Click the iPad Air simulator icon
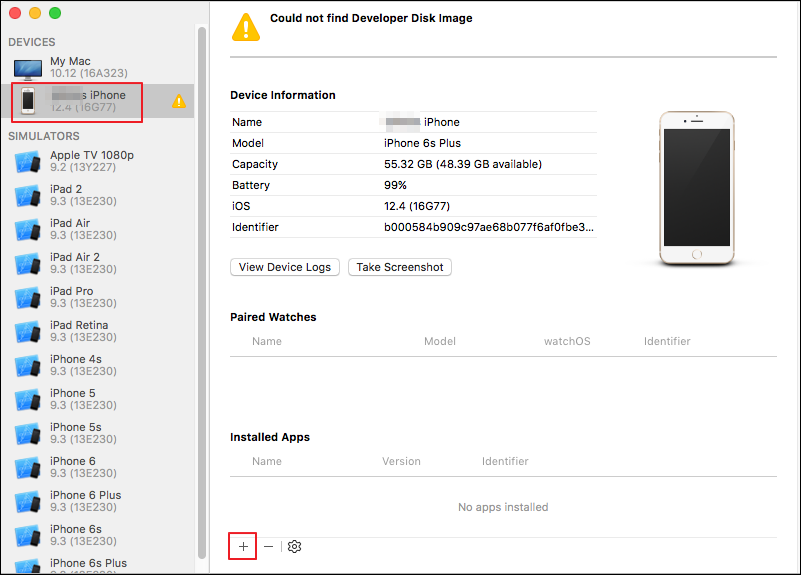The image size is (801, 575). coord(28,229)
